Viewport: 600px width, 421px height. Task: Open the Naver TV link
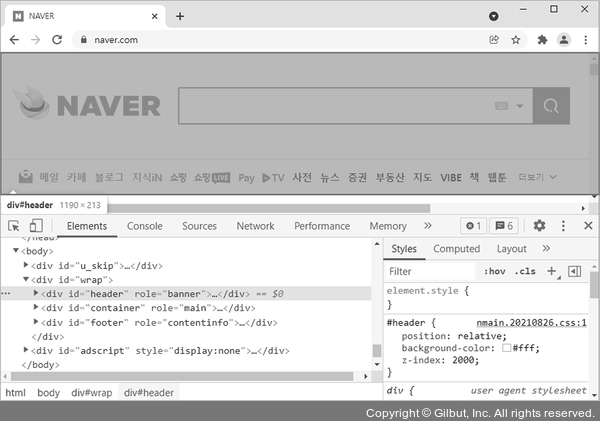(x=273, y=178)
